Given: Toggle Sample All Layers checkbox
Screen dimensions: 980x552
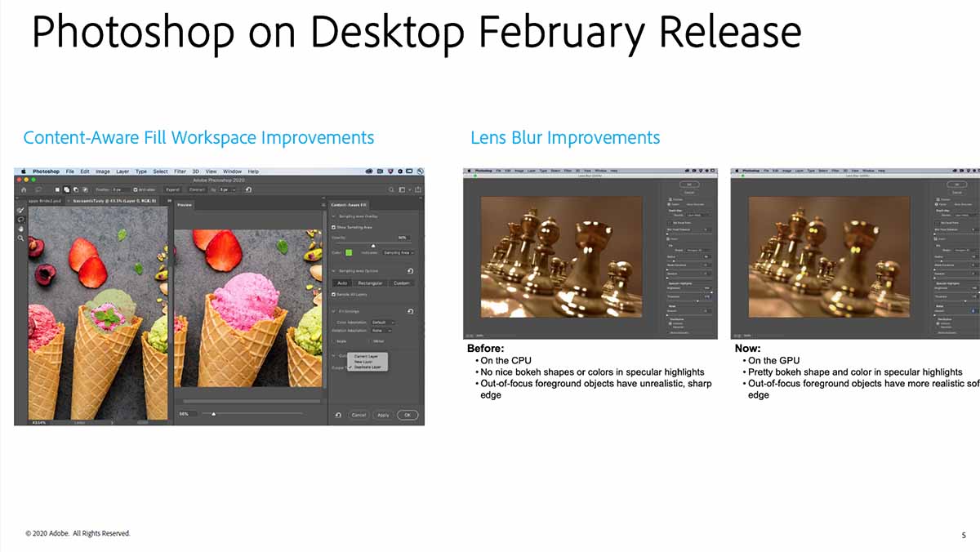Looking at the screenshot, I should pyautogui.click(x=333, y=295).
